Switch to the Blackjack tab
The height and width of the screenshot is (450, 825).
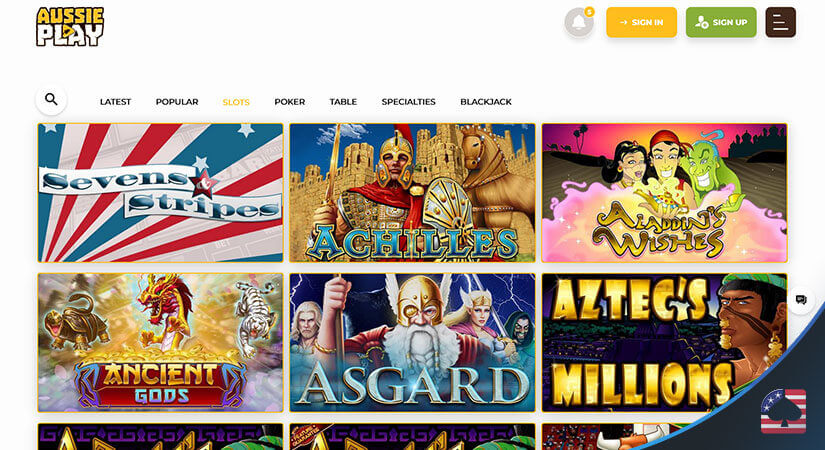(486, 102)
